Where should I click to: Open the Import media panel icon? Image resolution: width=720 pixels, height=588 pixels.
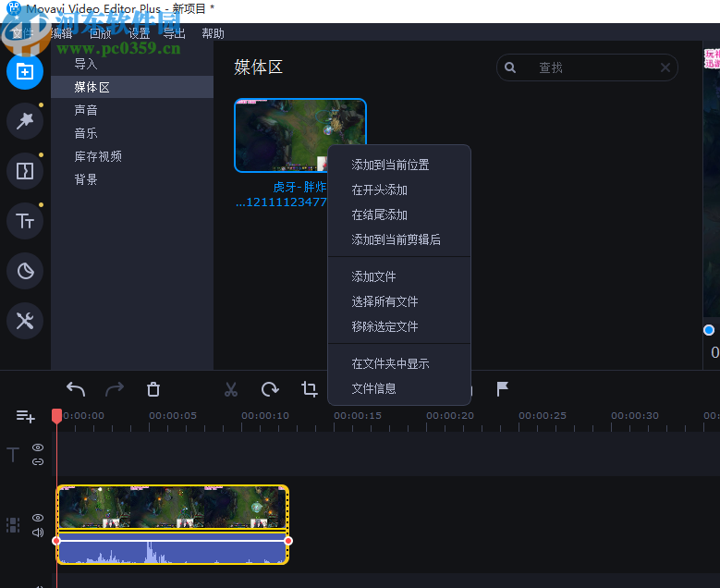point(25,71)
